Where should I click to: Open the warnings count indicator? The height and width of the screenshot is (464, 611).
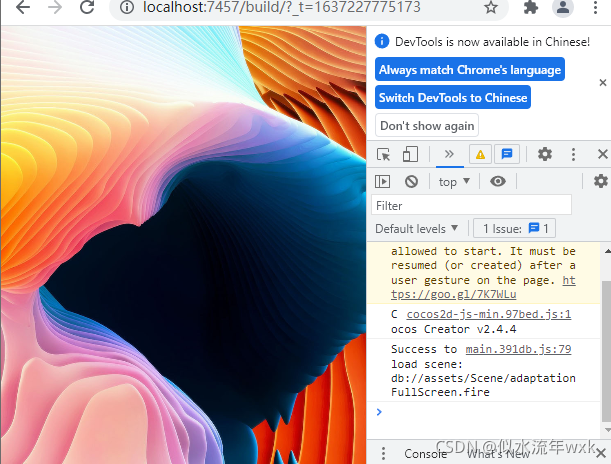click(x=480, y=155)
